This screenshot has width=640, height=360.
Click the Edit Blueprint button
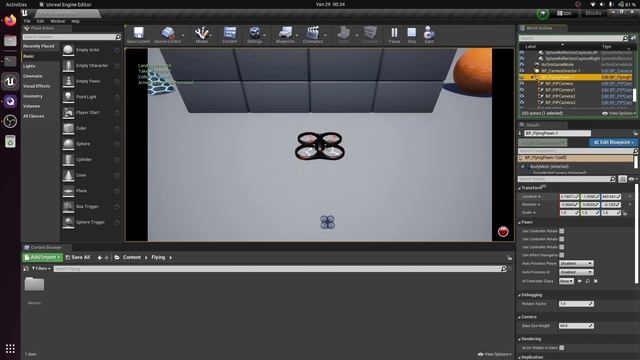613,142
